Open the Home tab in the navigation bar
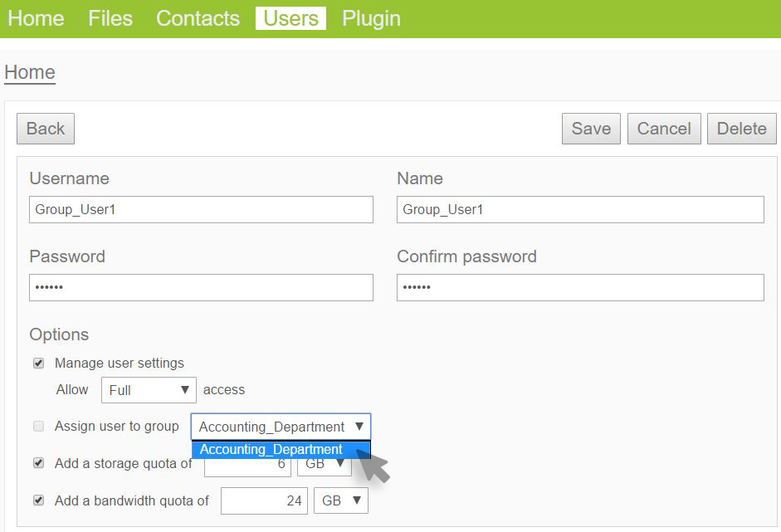The width and height of the screenshot is (781, 532). (x=36, y=18)
